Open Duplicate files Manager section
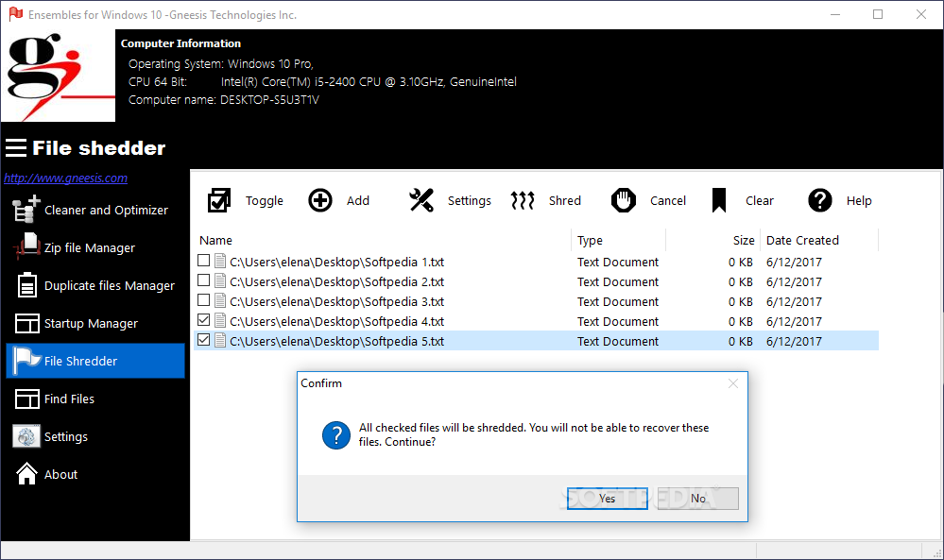The image size is (944, 560). coord(110,286)
